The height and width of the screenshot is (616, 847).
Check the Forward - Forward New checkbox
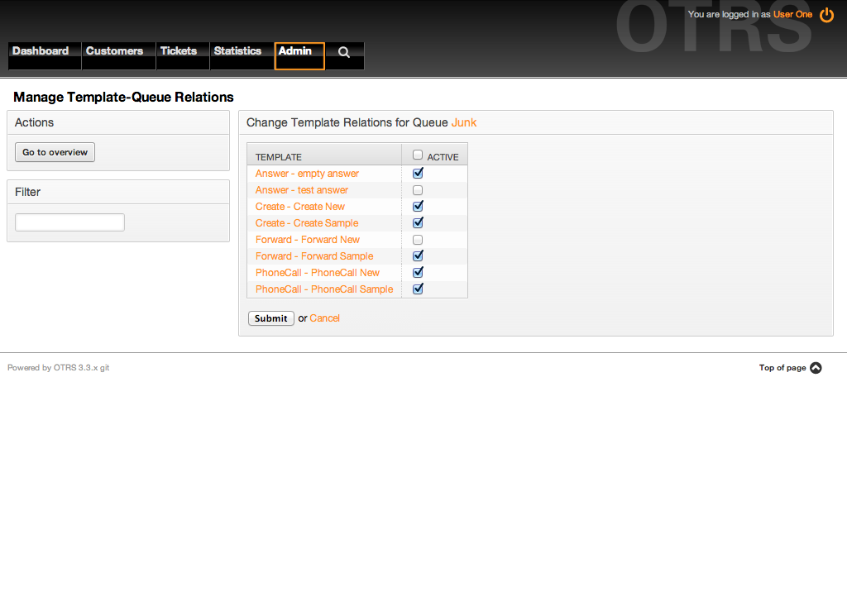coord(418,240)
